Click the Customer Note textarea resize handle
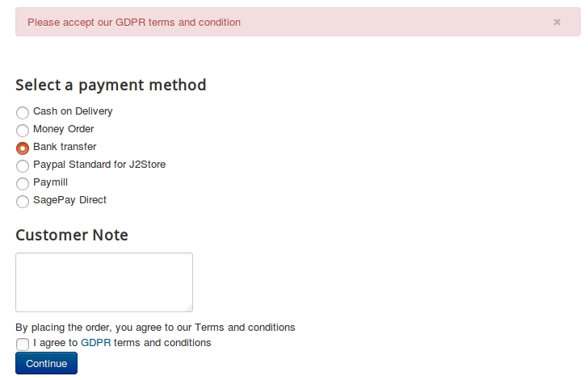 pyautogui.click(x=189, y=307)
